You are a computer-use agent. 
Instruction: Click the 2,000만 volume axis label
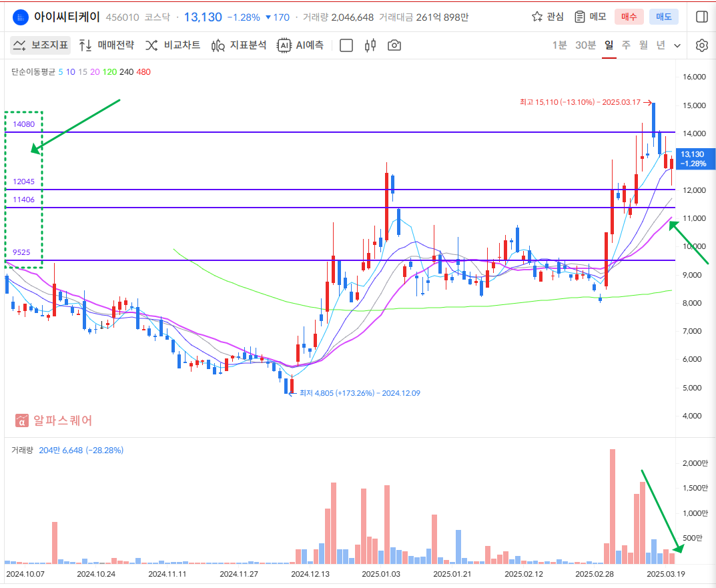click(x=695, y=464)
